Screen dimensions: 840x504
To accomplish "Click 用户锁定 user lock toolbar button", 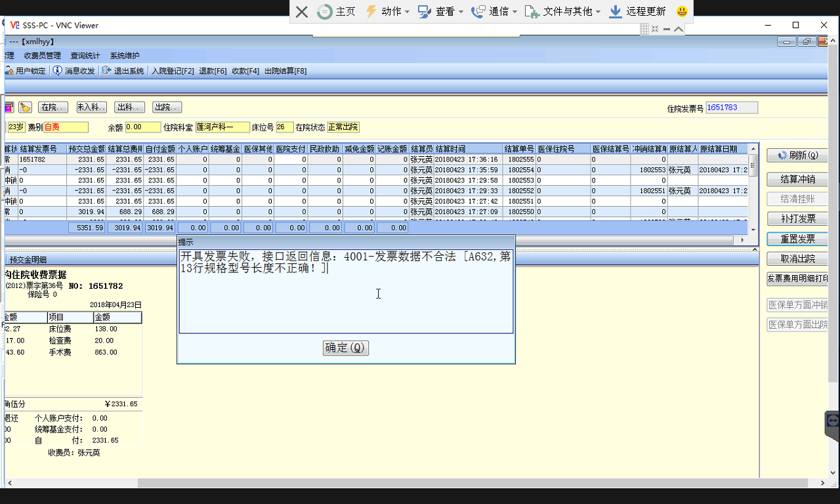I will [26, 71].
